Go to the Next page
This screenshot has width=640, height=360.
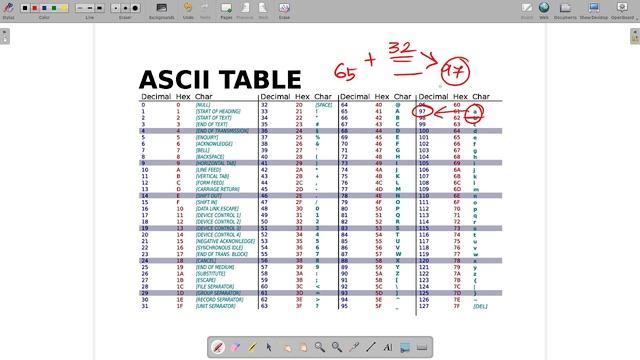[x=263, y=10]
